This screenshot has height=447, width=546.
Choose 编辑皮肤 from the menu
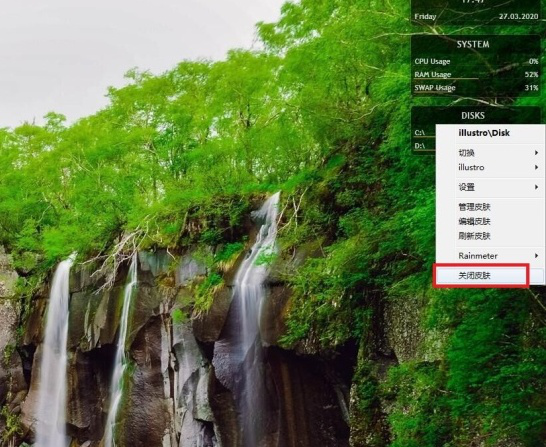tap(490, 221)
